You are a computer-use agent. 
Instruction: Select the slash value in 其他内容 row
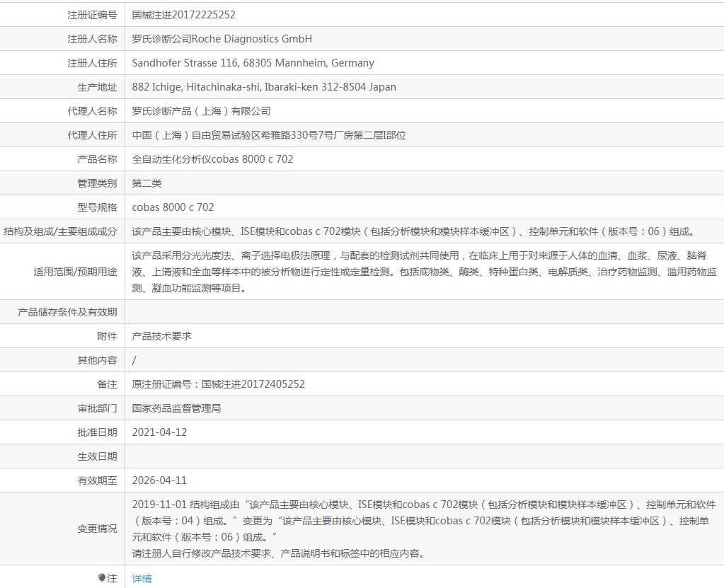(x=134, y=360)
